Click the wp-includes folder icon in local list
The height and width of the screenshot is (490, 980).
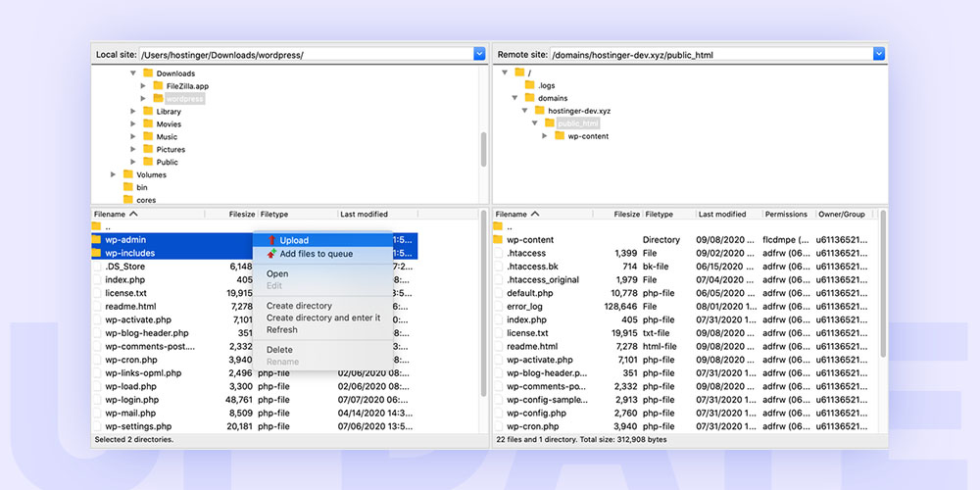96,253
